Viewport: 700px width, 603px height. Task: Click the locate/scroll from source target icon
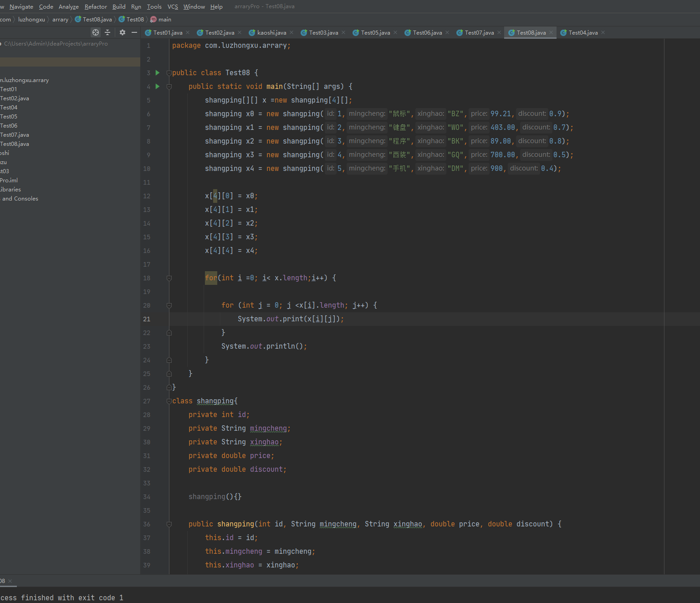(96, 32)
